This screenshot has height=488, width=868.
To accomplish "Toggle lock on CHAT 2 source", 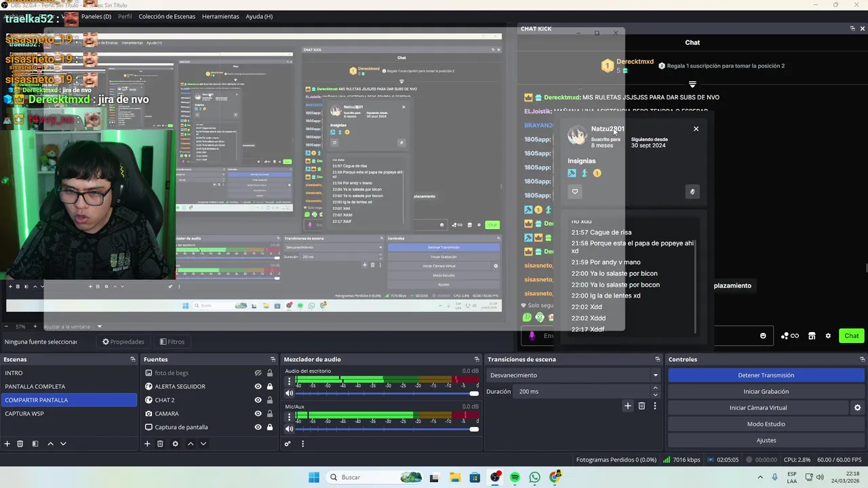I will pyautogui.click(x=270, y=400).
